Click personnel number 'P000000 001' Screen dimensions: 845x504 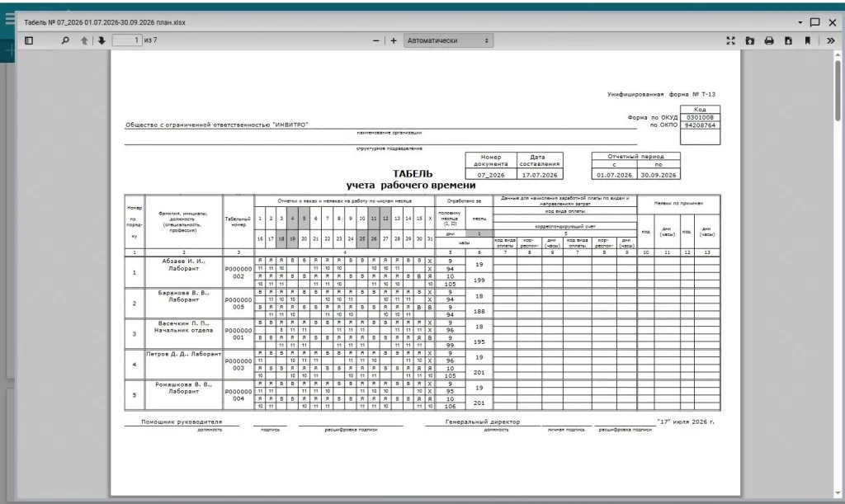tap(238, 334)
